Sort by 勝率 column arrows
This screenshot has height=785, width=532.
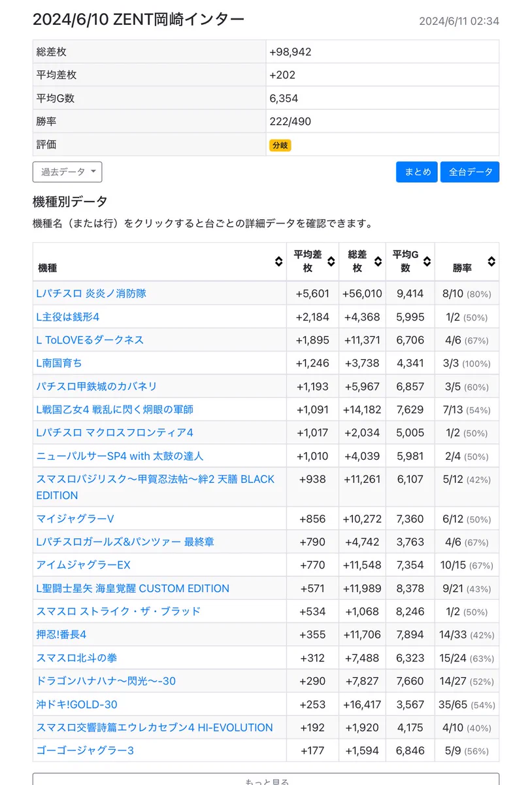pyautogui.click(x=491, y=262)
